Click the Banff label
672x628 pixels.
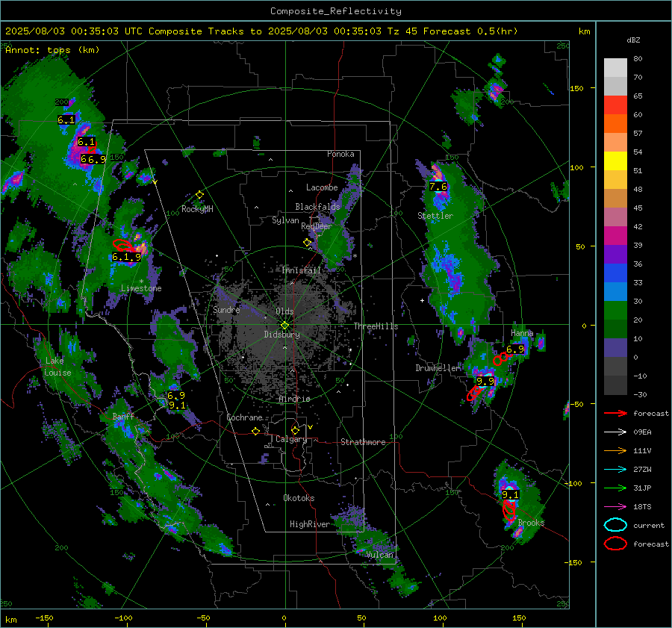click(x=123, y=416)
